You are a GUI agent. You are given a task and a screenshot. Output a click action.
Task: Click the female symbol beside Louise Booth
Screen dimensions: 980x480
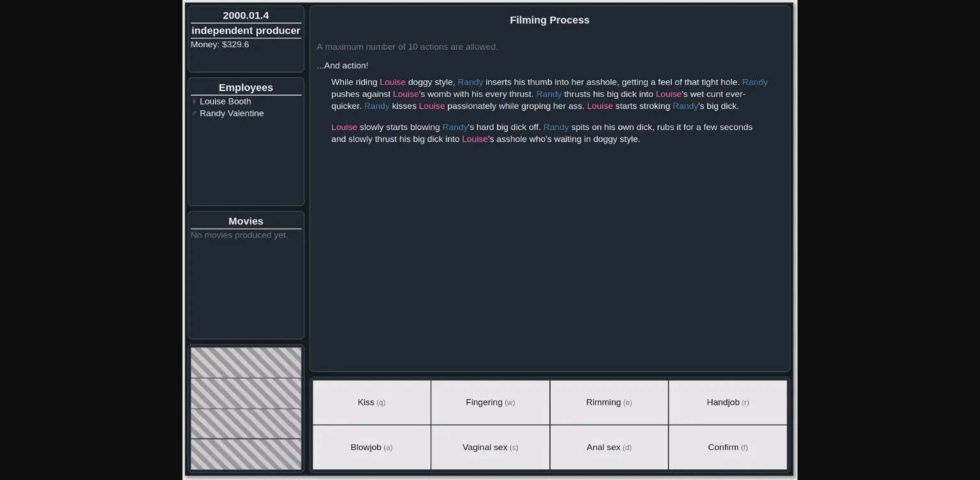(194, 101)
